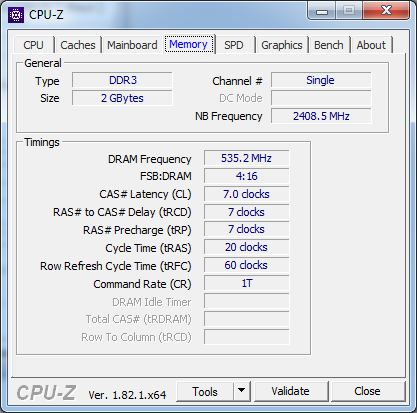Select the Mainboard tab

click(x=132, y=45)
